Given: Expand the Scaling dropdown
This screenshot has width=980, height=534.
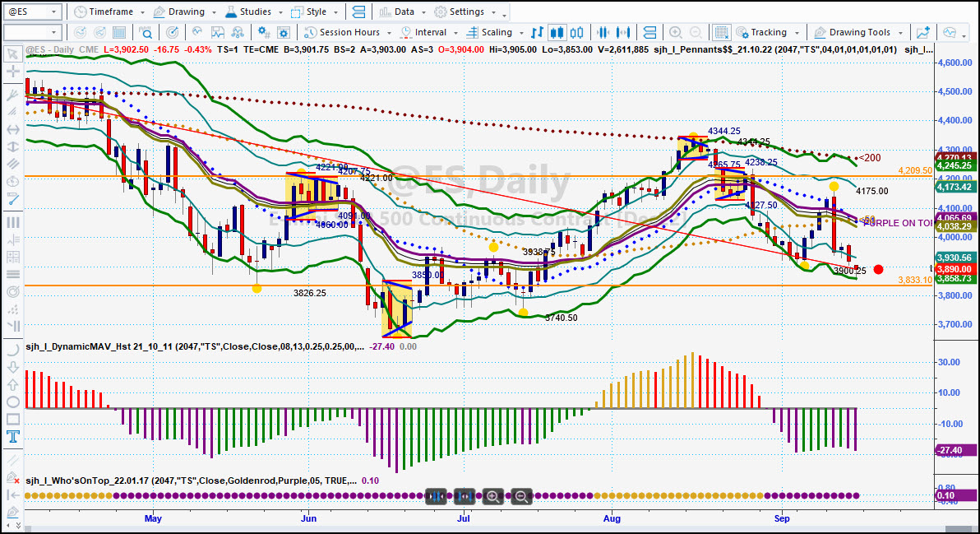Looking at the screenshot, I should pos(521,33).
